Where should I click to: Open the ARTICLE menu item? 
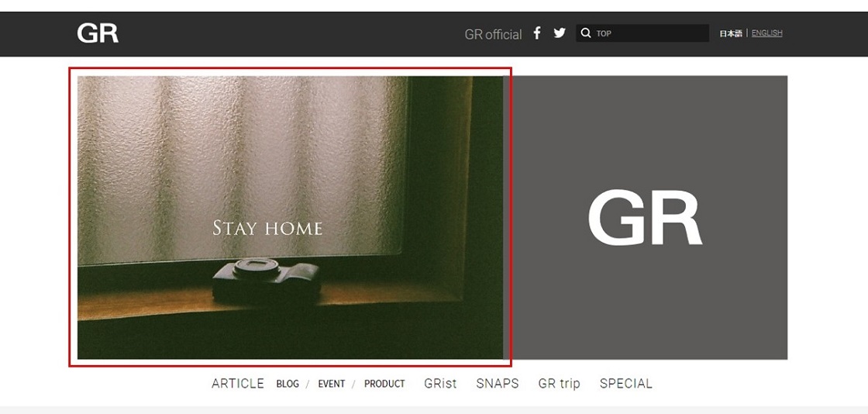(x=237, y=384)
